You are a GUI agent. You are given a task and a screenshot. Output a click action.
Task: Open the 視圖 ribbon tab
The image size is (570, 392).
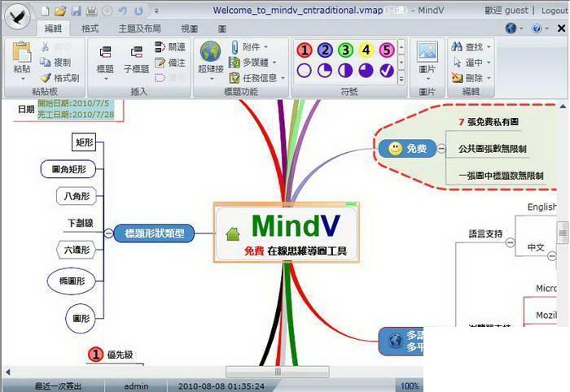coord(190,28)
